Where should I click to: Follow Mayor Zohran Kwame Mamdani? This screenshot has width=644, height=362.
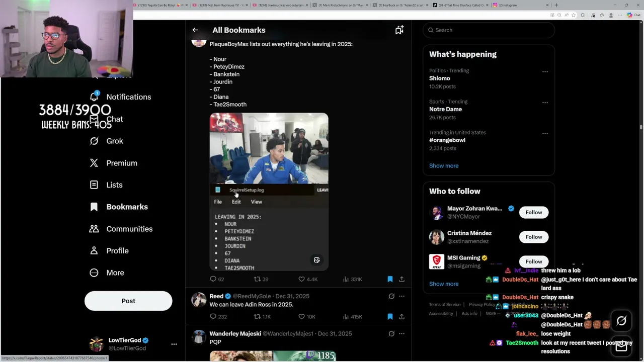point(534,212)
